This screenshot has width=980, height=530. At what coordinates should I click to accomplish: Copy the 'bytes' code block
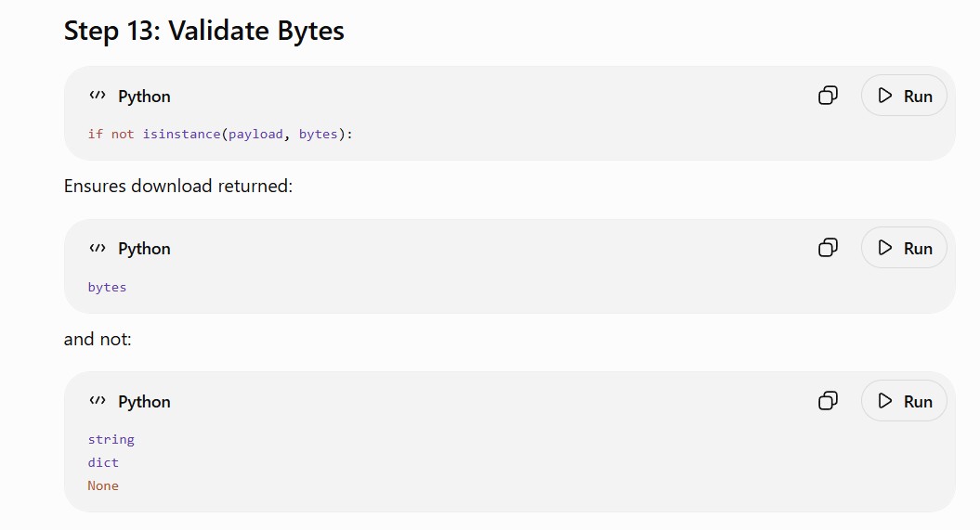point(828,248)
